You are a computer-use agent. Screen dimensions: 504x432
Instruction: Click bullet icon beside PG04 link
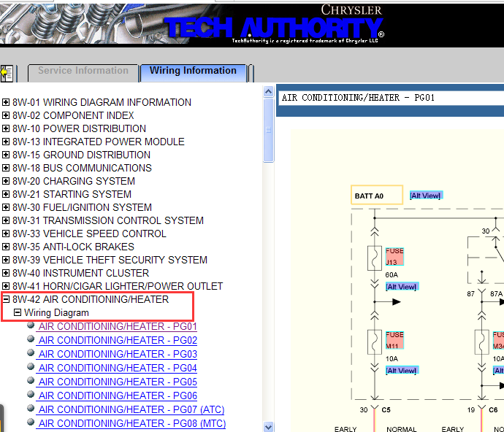click(x=31, y=366)
